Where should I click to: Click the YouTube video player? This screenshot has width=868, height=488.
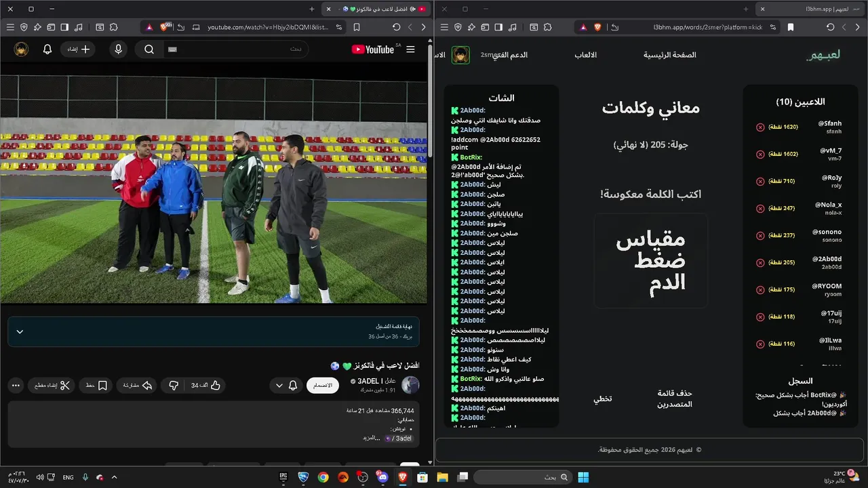(x=214, y=183)
